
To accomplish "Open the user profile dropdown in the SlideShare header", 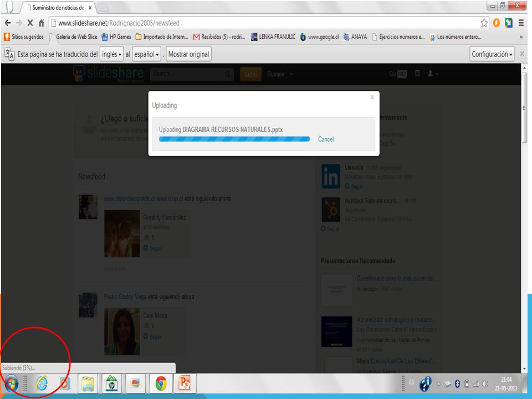I will click(433, 73).
